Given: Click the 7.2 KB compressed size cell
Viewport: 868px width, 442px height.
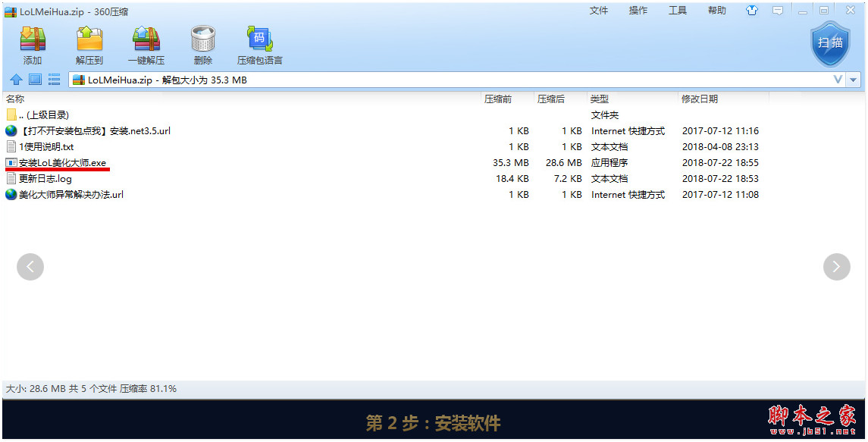Looking at the screenshot, I should click(x=568, y=179).
